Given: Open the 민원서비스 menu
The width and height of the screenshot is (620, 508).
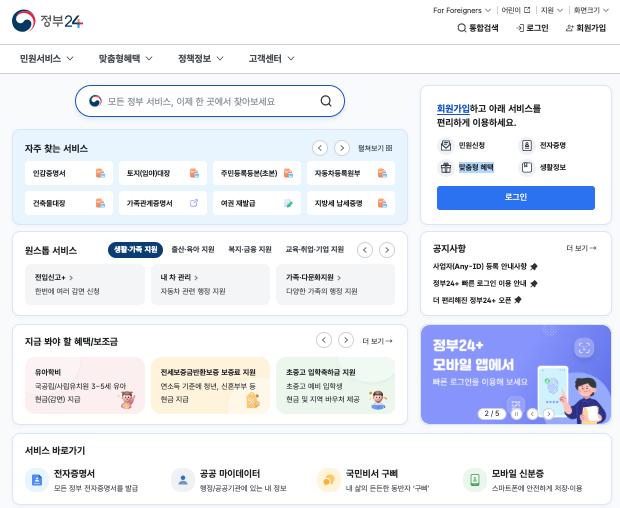Looking at the screenshot, I should [x=47, y=59].
